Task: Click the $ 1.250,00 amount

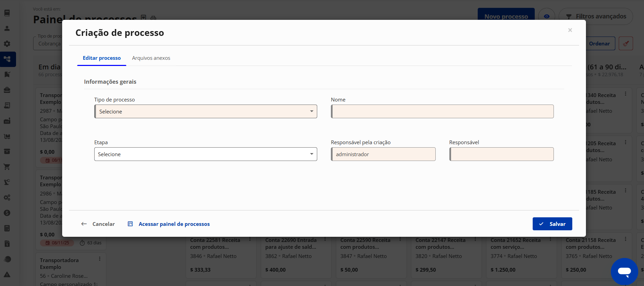Action: click(504, 270)
